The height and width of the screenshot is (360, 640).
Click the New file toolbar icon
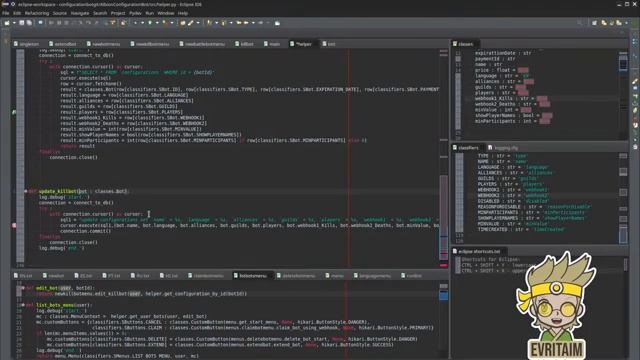tap(7, 23)
